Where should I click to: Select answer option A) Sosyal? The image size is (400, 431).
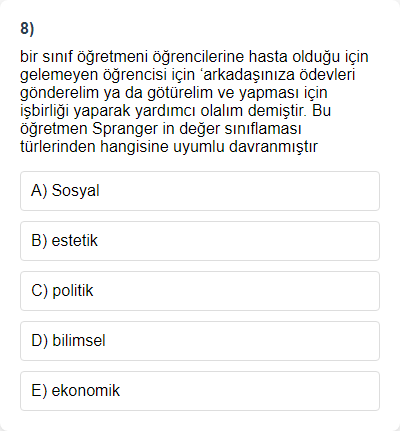click(200, 191)
